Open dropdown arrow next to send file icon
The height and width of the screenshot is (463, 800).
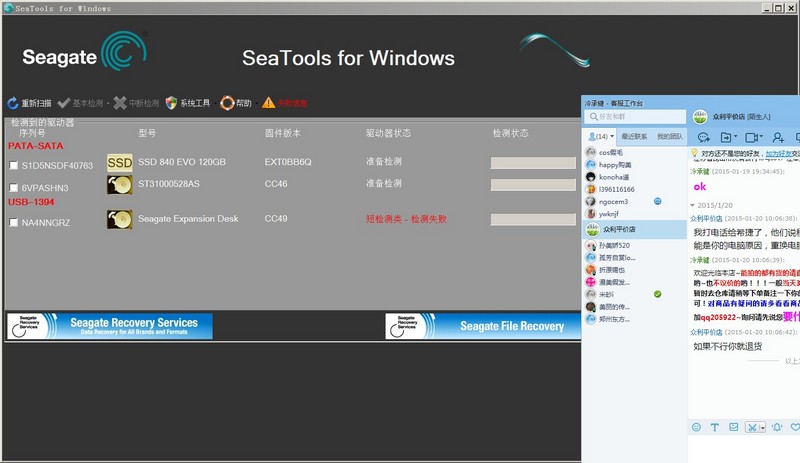pos(736,137)
